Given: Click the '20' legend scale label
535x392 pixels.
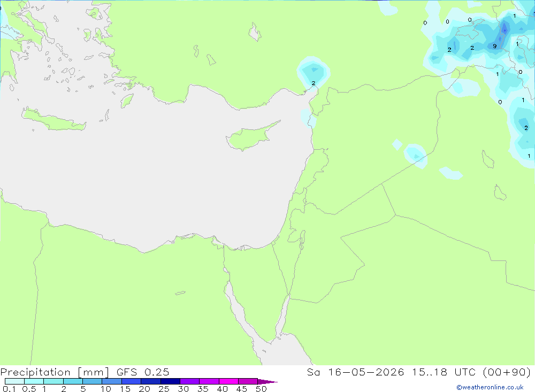Looking at the screenshot, I should tap(144, 389).
